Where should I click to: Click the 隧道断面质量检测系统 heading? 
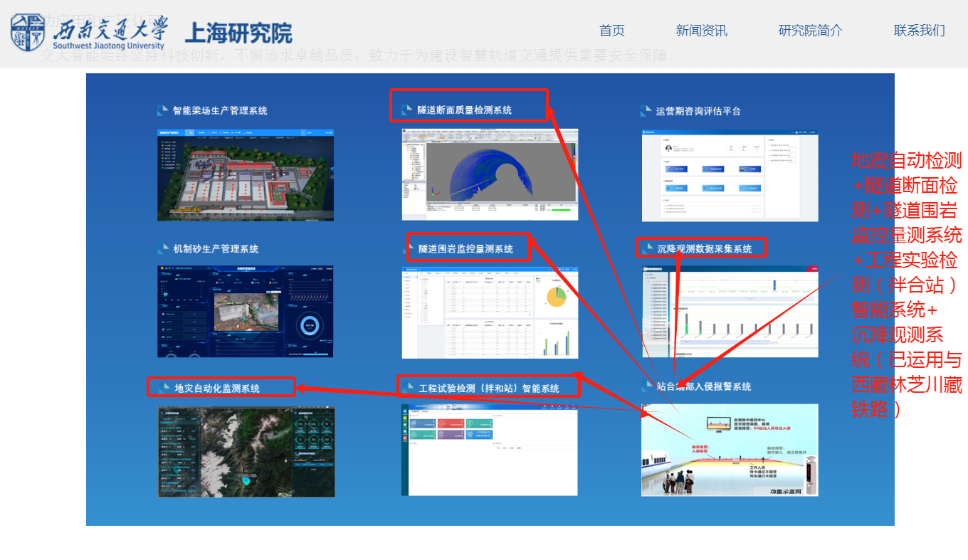coord(465,110)
